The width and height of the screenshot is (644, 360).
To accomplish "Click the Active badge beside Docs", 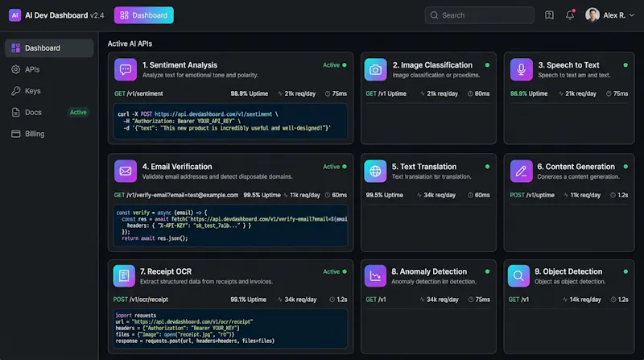I will (78, 112).
